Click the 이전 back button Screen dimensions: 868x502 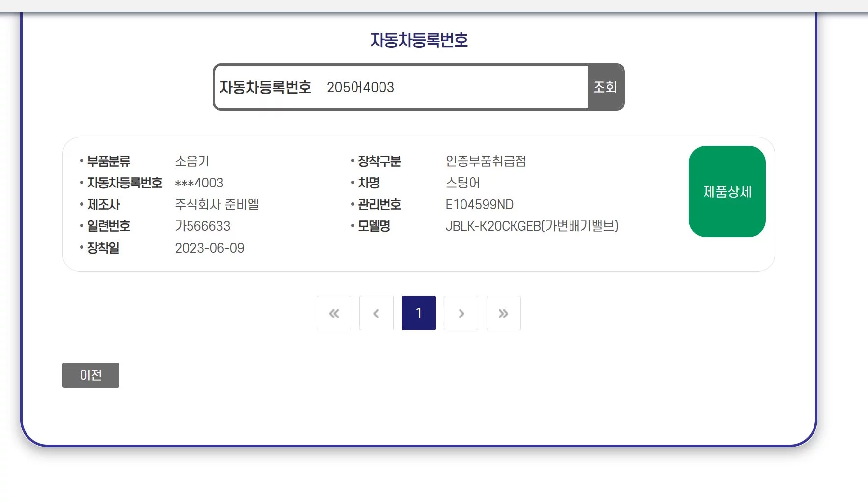point(91,375)
